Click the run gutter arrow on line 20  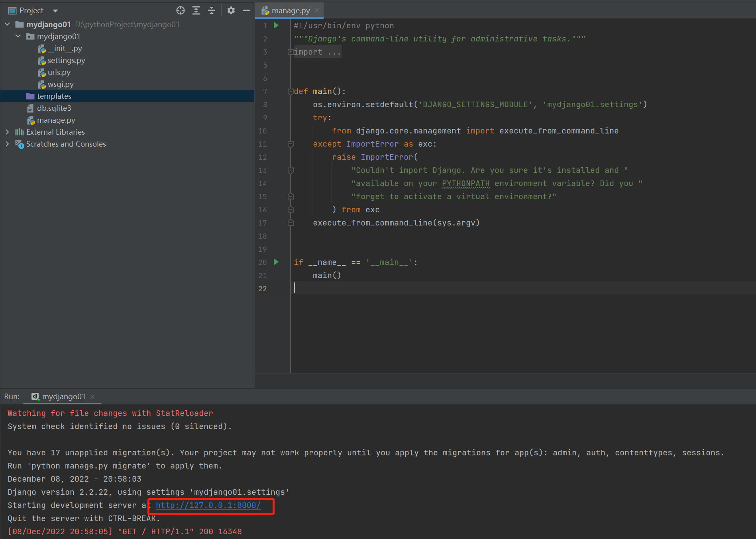point(276,262)
